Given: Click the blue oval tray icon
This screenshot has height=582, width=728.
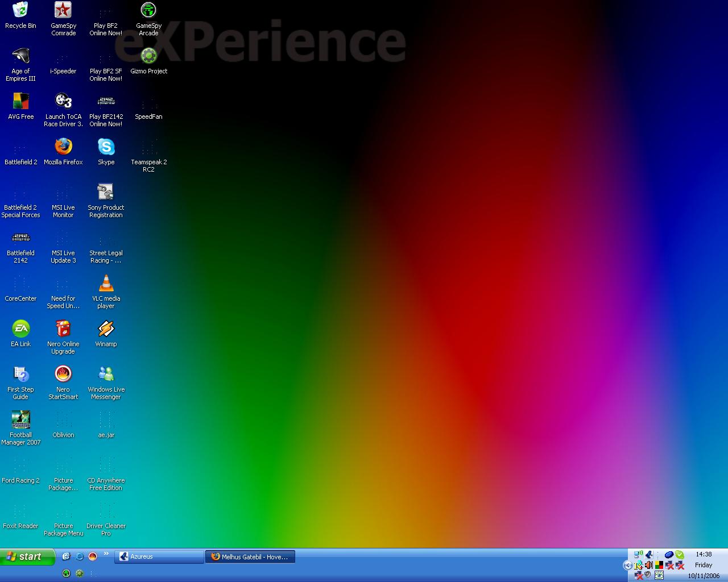Looking at the screenshot, I should click(x=669, y=554).
